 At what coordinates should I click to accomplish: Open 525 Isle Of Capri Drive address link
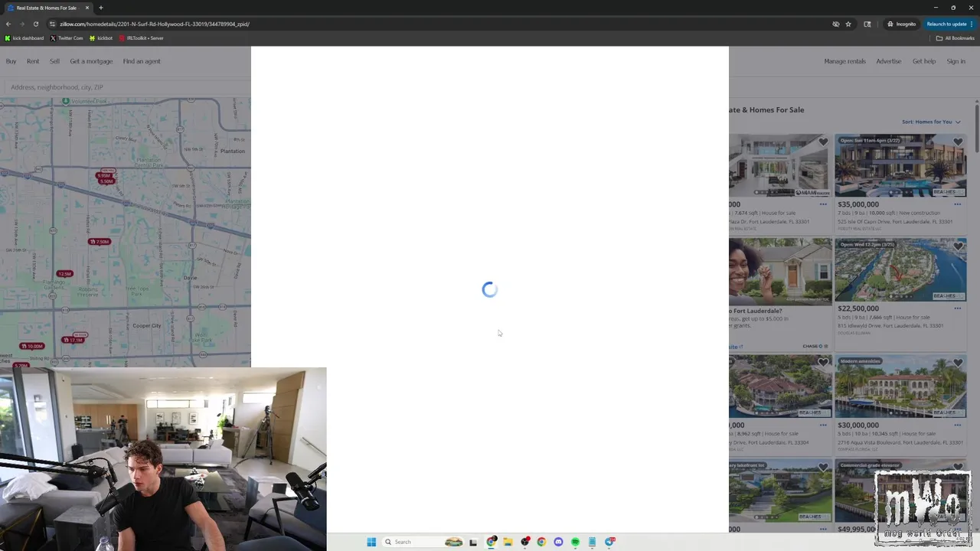coord(895,222)
